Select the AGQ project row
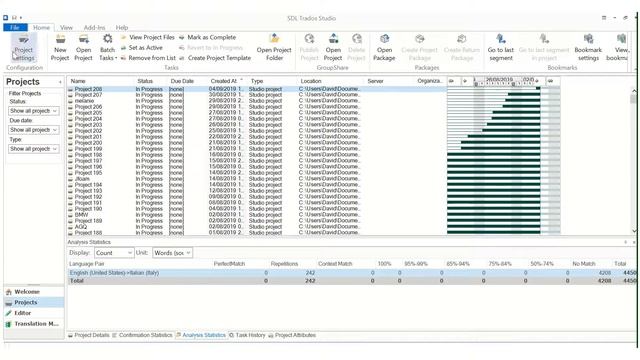The image size is (640, 360). (x=257, y=227)
